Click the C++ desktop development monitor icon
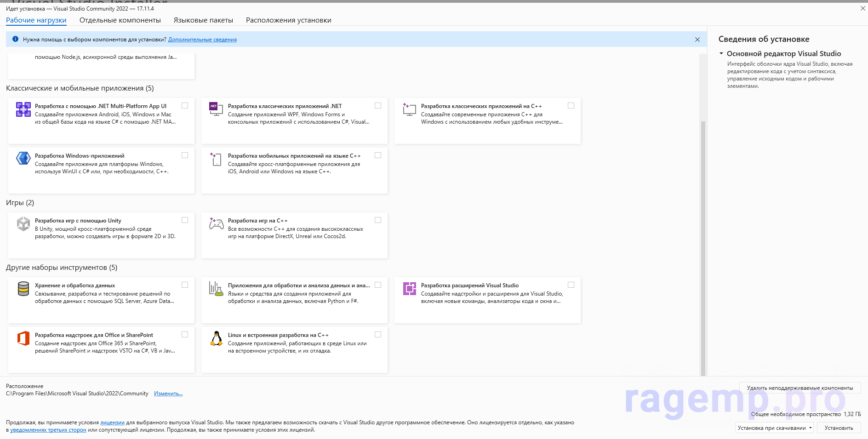The width and height of the screenshot is (868, 439). [409, 109]
